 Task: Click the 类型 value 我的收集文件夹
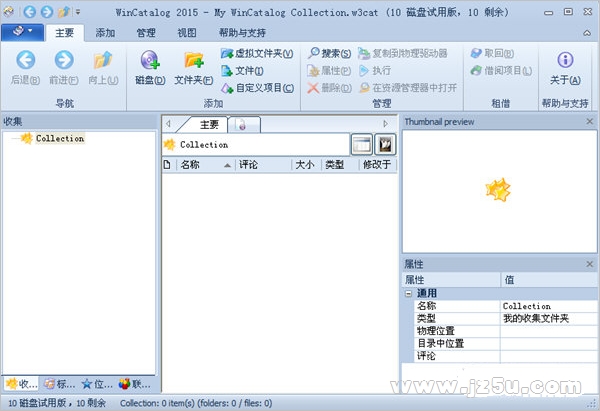[x=549, y=318]
